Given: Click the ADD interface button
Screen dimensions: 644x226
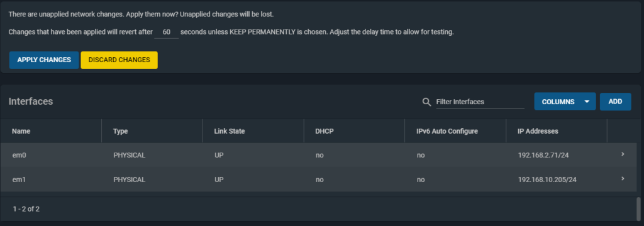Looking at the screenshot, I should 615,101.
